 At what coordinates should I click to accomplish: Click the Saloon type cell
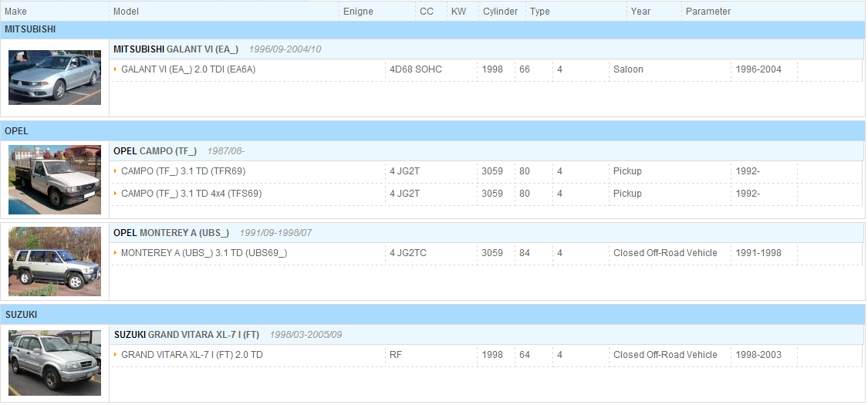point(628,69)
